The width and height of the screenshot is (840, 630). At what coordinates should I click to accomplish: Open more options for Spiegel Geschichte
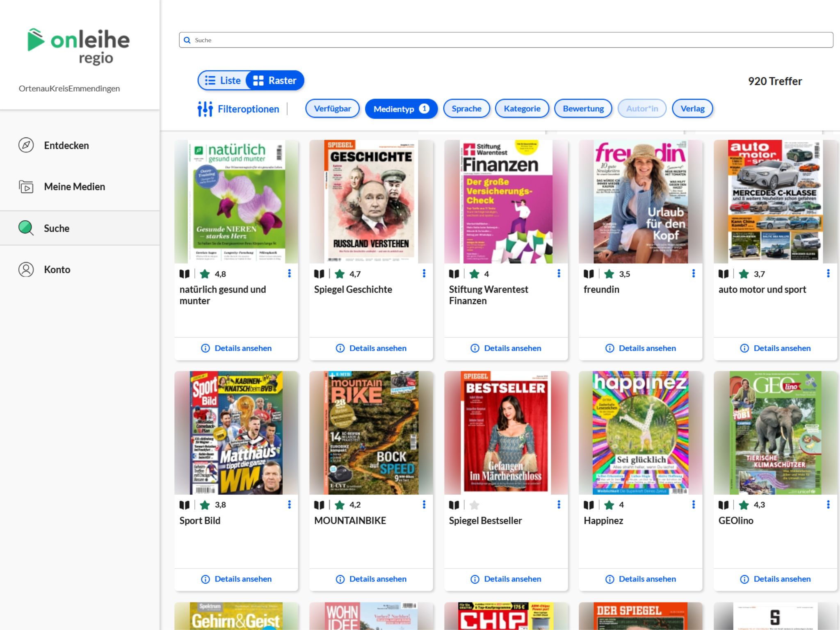424,274
